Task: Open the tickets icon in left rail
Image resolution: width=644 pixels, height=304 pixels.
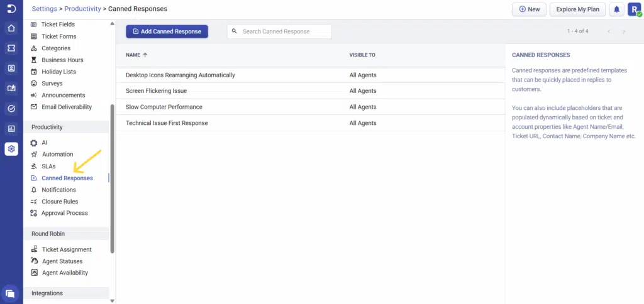Action: tap(11, 48)
